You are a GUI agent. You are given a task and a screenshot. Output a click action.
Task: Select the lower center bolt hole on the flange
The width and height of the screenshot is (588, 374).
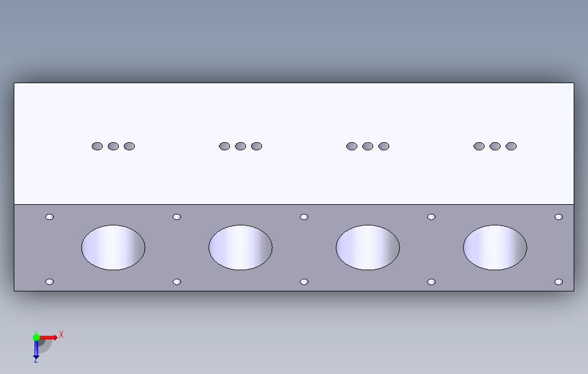[x=304, y=282]
